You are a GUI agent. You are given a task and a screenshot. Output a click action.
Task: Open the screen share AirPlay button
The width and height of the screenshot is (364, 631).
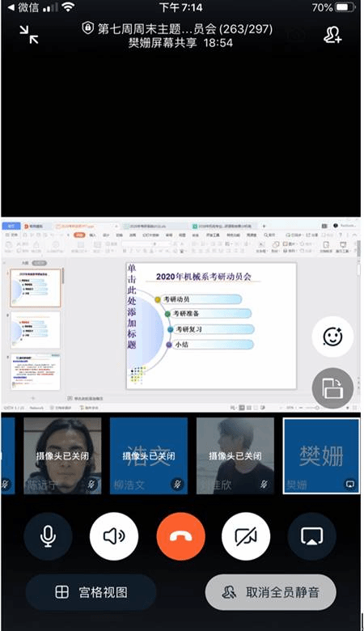pos(312,536)
